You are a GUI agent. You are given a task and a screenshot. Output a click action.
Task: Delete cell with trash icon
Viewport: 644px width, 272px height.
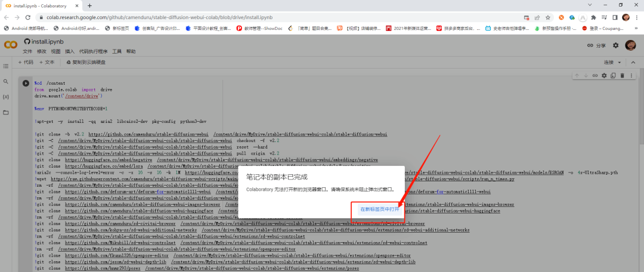click(622, 76)
